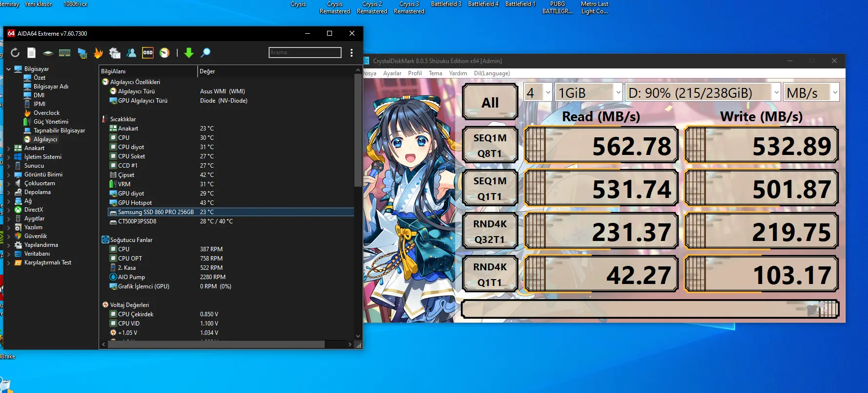The height and width of the screenshot is (393, 868).
Task: Select Aygıtlar in the tree
Action: (34, 218)
